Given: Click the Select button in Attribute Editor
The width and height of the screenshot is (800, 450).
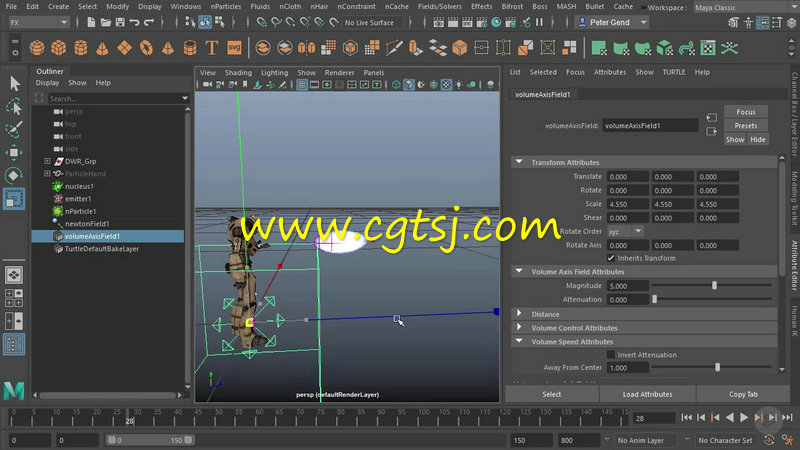Looking at the screenshot, I should tap(552, 394).
